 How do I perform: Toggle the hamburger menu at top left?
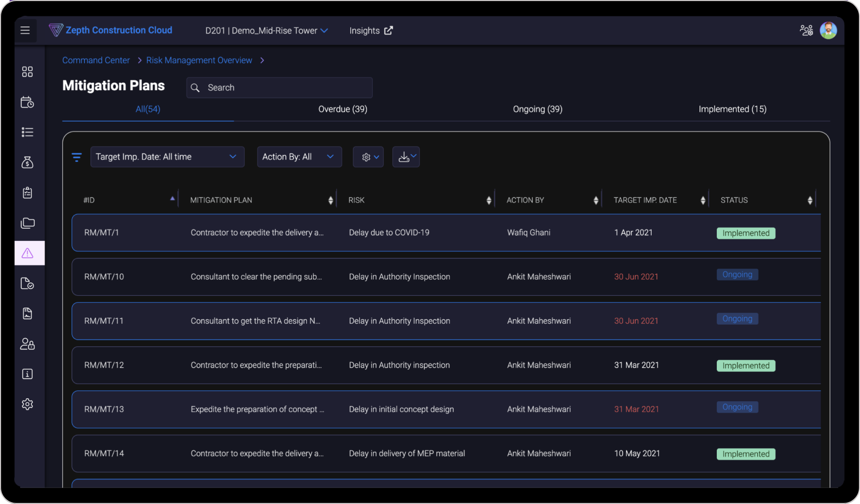[x=25, y=30]
